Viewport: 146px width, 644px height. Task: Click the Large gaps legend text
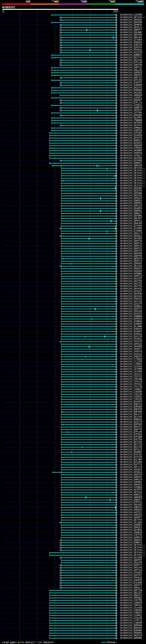(x=28, y=642)
